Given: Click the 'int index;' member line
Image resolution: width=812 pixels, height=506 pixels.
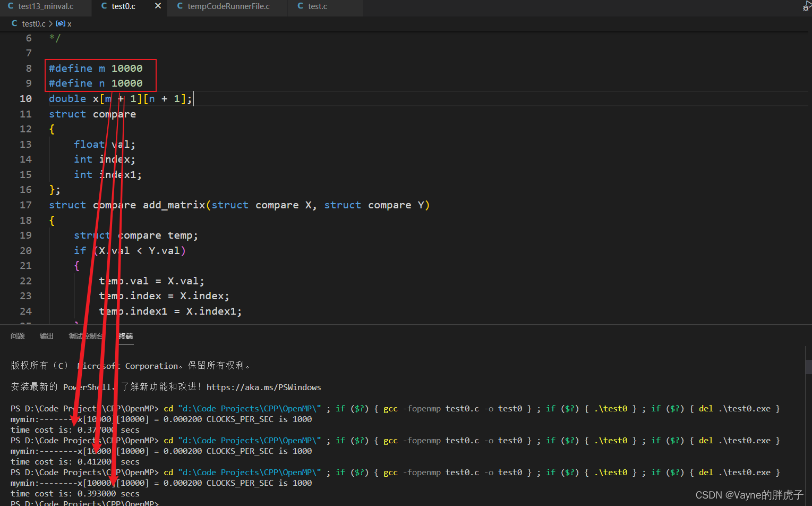Looking at the screenshot, I should [x=105, y=159].
